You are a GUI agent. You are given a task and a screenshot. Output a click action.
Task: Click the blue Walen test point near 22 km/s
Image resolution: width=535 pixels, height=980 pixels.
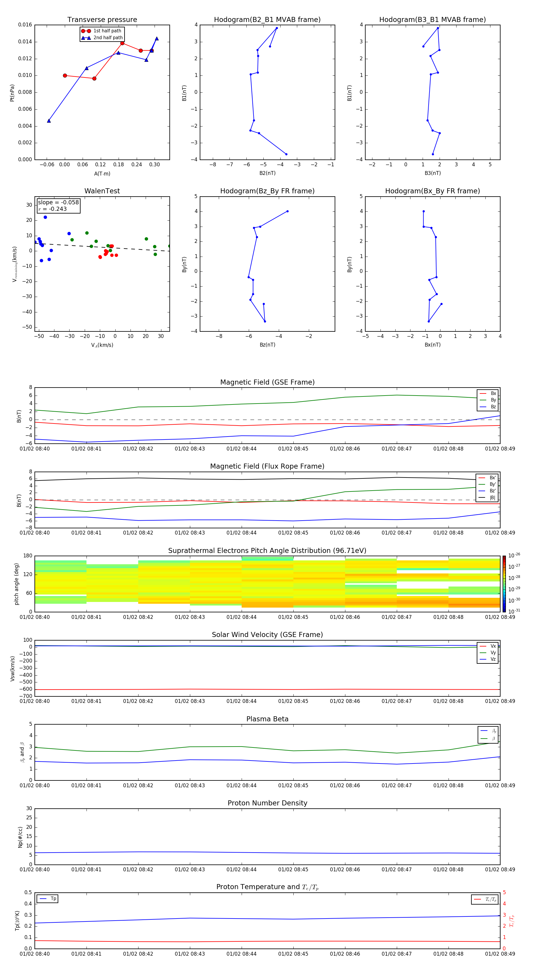click(x=45, y=217)
